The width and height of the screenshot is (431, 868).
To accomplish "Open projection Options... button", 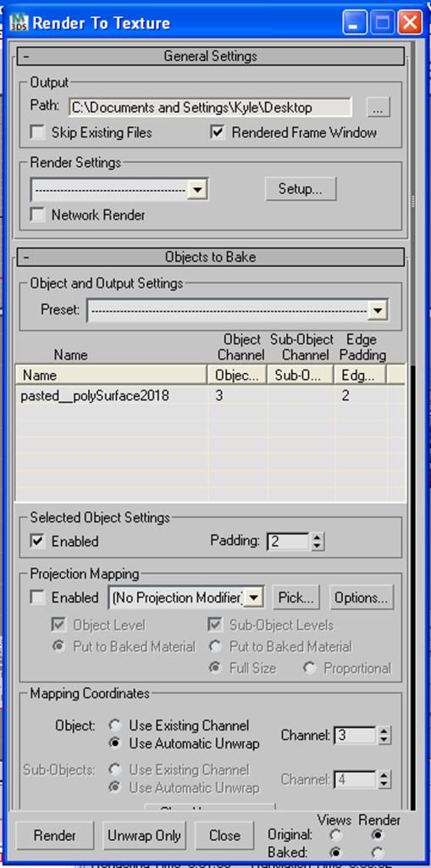I will pyautogui.click(x=362, y=598).
